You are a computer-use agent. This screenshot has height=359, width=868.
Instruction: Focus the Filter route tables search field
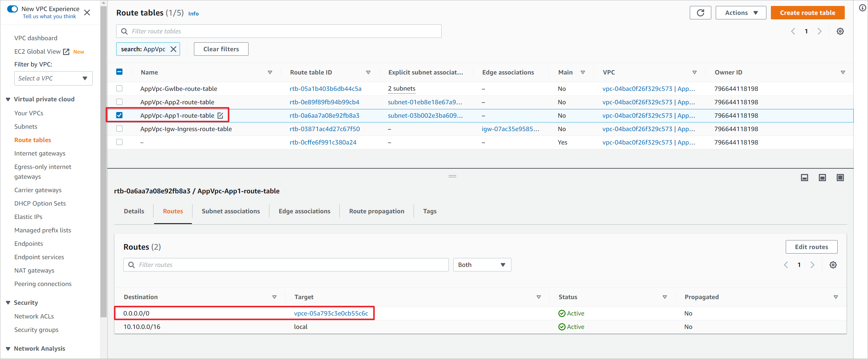point(279,31)
